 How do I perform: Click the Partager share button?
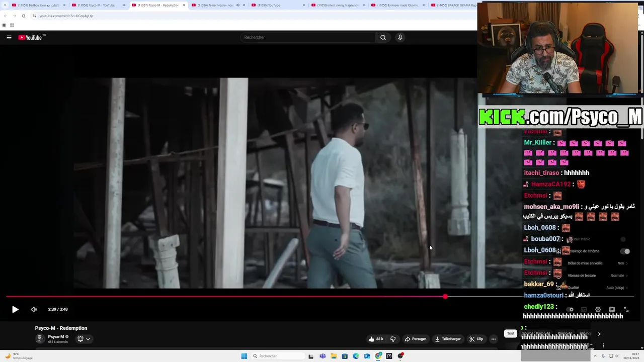[x=416, y=339]
